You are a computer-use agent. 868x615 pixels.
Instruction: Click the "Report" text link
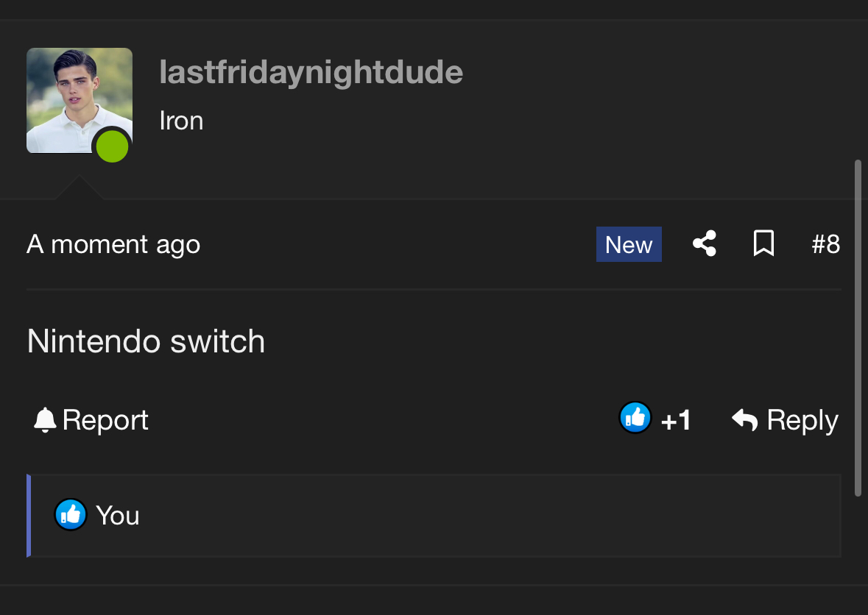pos(105,420)
